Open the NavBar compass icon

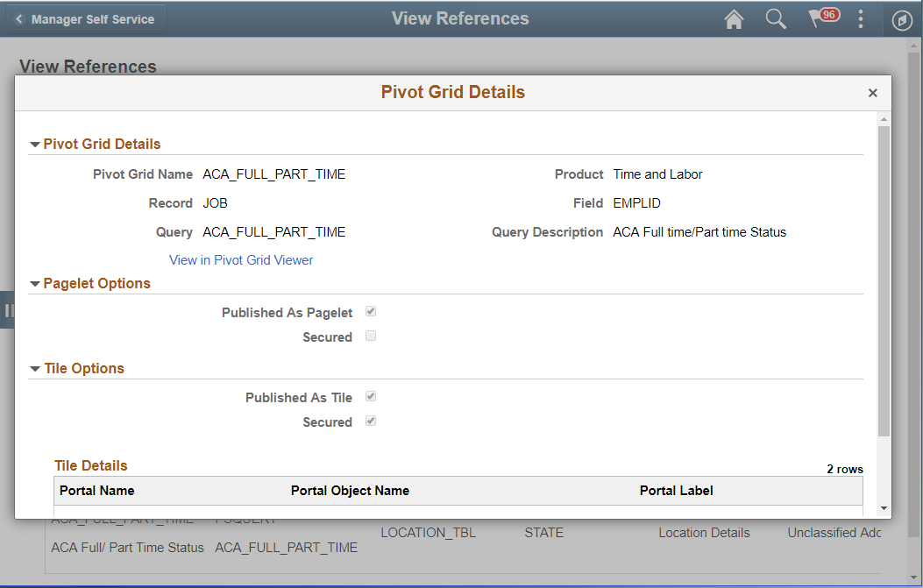(x=902, y=19)
